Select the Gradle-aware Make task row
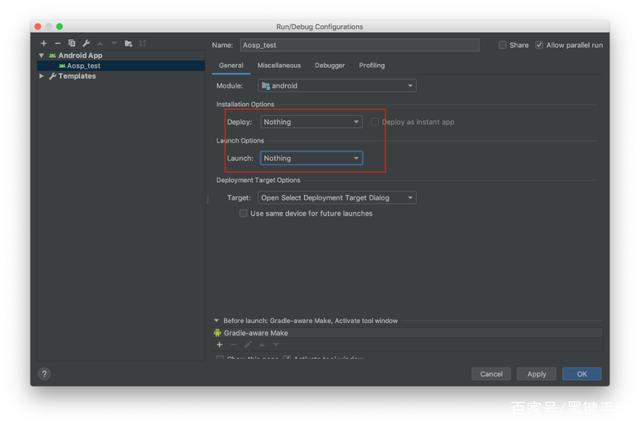The height and width of the screenshot is (426, 640). 407,333
